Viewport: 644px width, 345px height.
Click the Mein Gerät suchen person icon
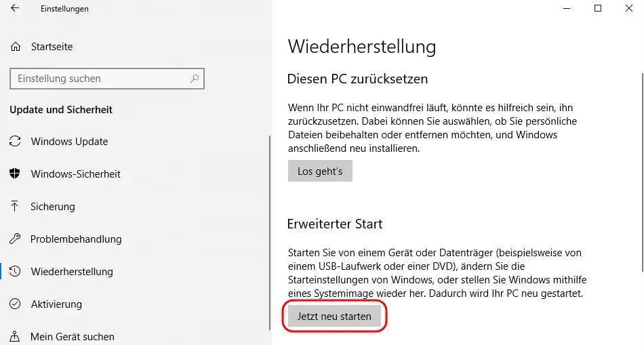click(15, 337)
